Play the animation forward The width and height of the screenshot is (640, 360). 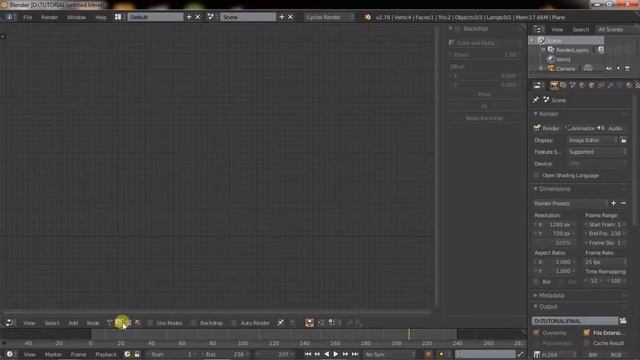[x=336, y=354]
